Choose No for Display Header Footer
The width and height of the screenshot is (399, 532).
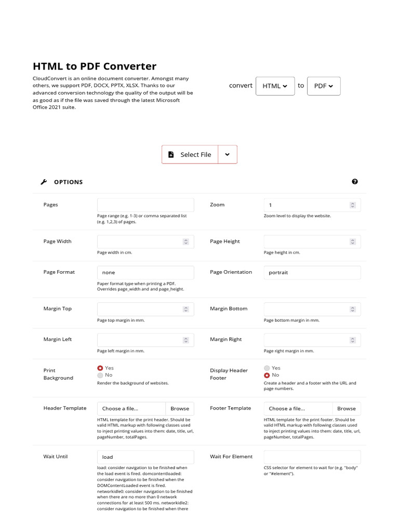point(267,375)
